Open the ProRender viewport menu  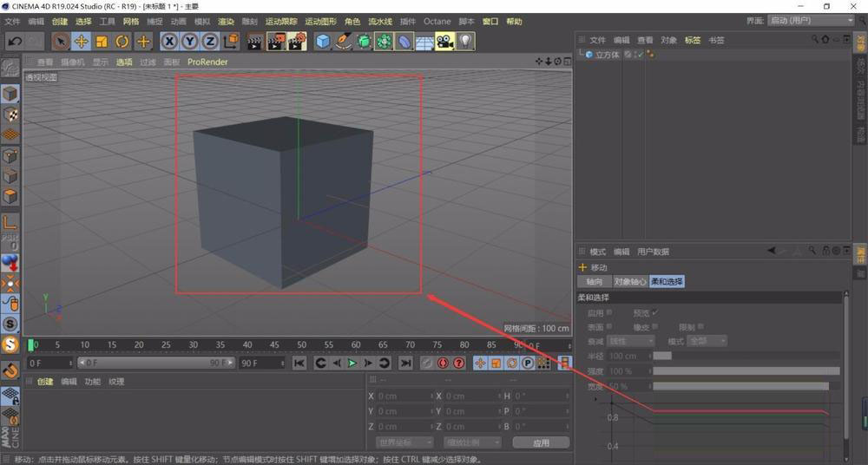click(x=207, y=62)
